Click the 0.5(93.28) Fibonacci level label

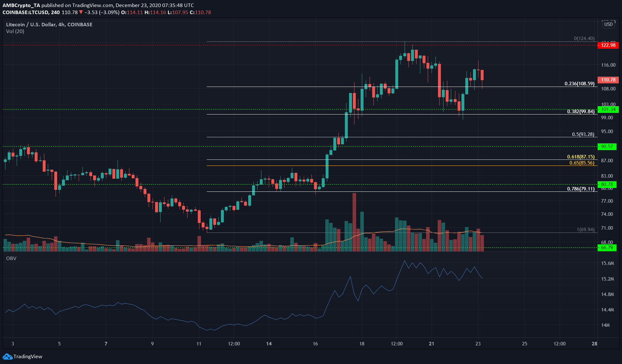click(583, 134)
